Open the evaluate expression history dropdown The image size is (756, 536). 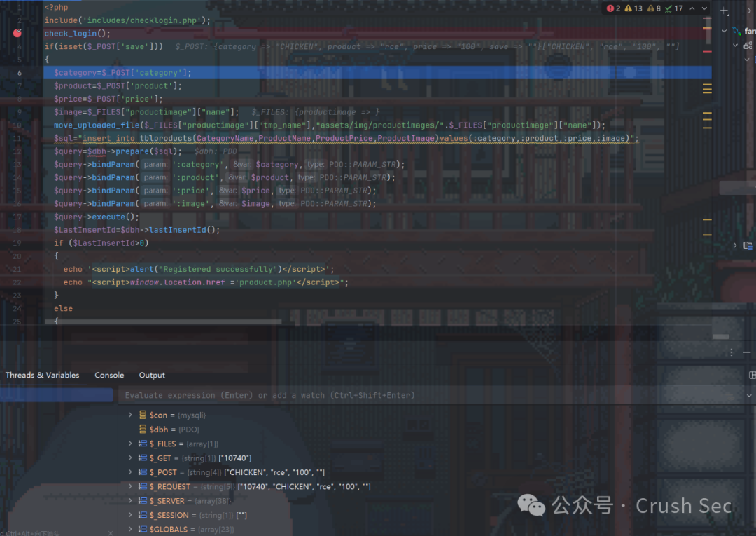point(749,396)
